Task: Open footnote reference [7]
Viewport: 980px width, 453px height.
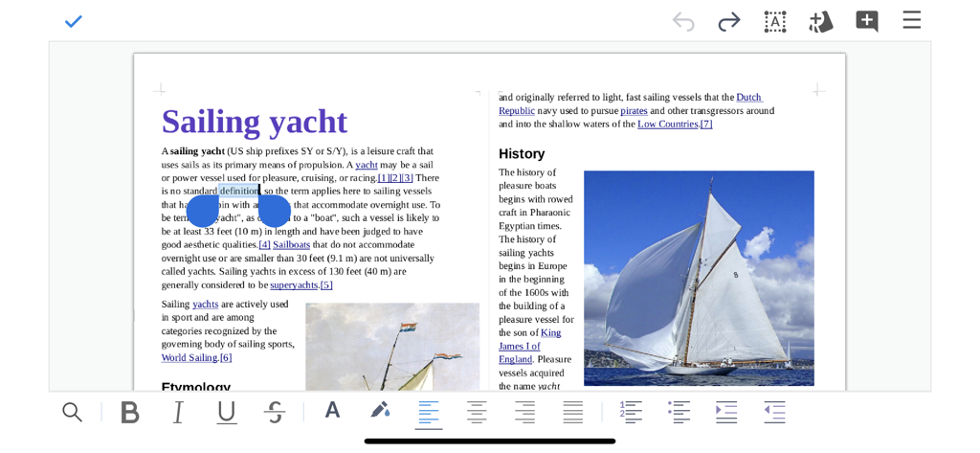Action: click(706, 124)
